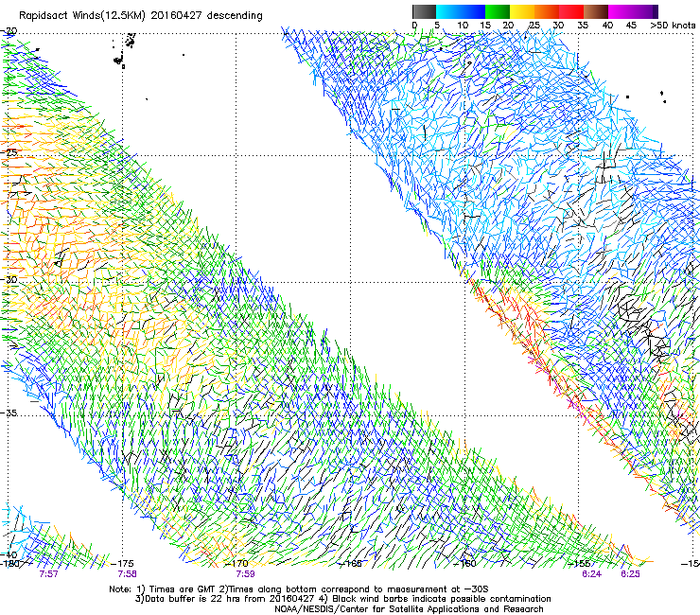Screen dimensions: 700x615
Task: Click the "20160427" date in the title
Action: coord(176,16)
